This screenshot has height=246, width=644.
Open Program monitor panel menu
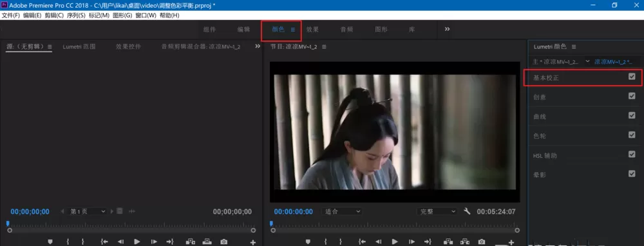(324, 47)
